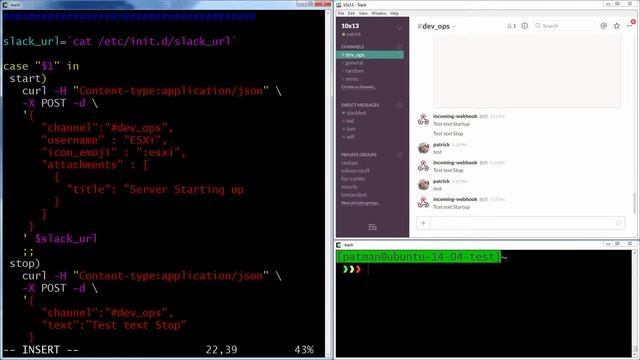The width and height of the screenshot is (640, 360).
Task: Open the Slack Edit menu
Action: click(351, 13)
